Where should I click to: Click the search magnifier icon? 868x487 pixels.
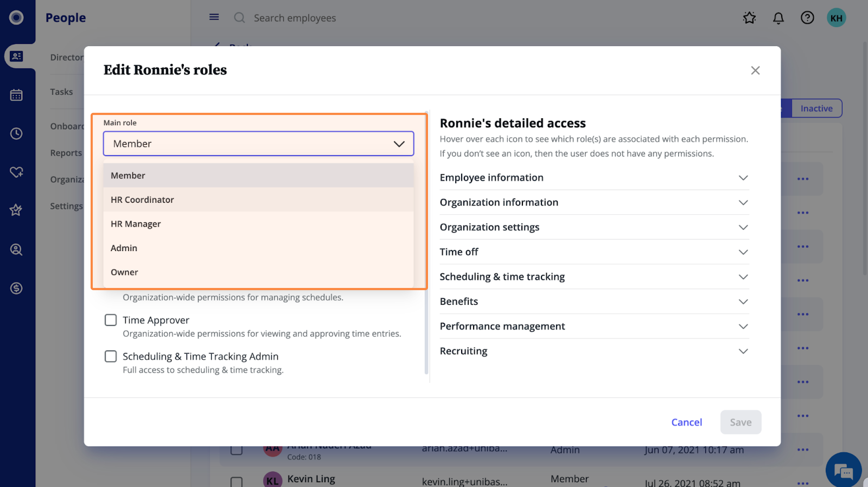tap(239, 18)
